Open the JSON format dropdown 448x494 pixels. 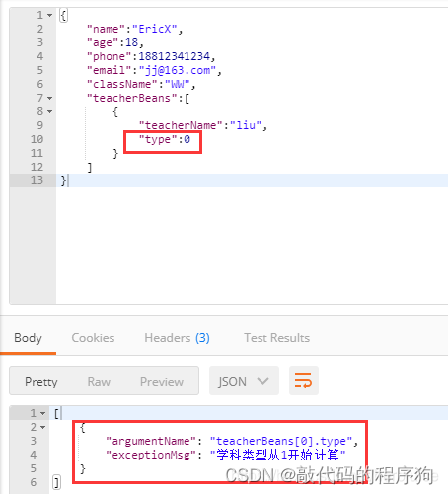pos(244,381)
